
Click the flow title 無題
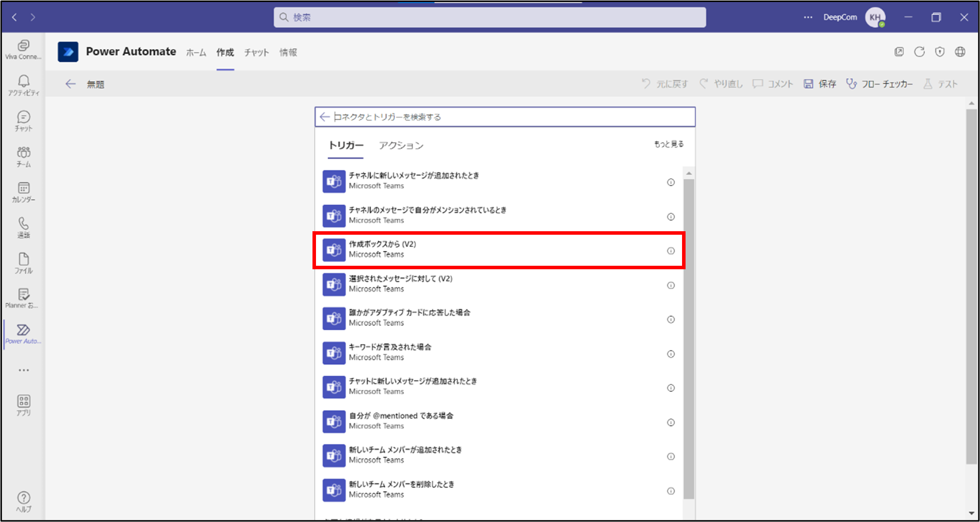[x=95, y=85]
